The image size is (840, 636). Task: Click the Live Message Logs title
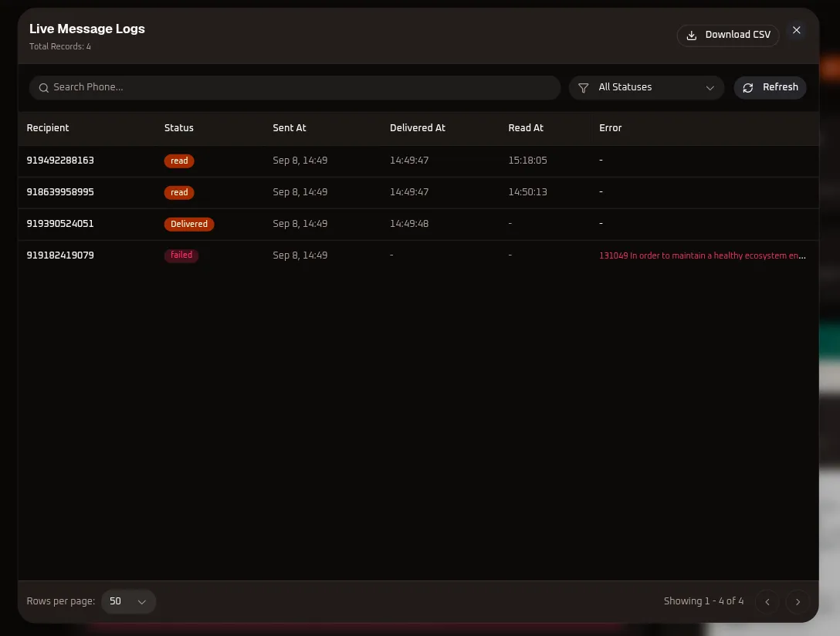[86, 29]
